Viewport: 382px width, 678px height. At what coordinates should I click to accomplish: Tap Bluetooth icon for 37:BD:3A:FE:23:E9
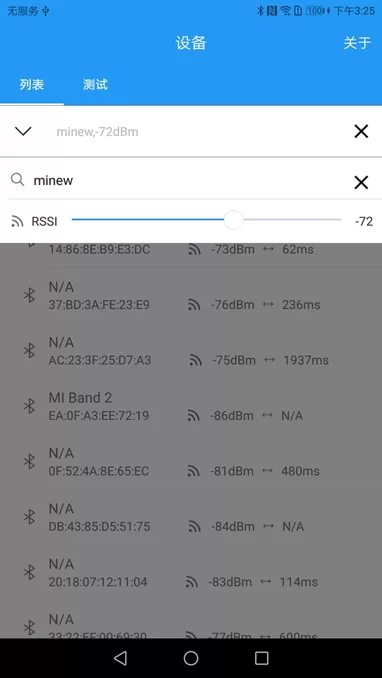[x=29, y=295]
